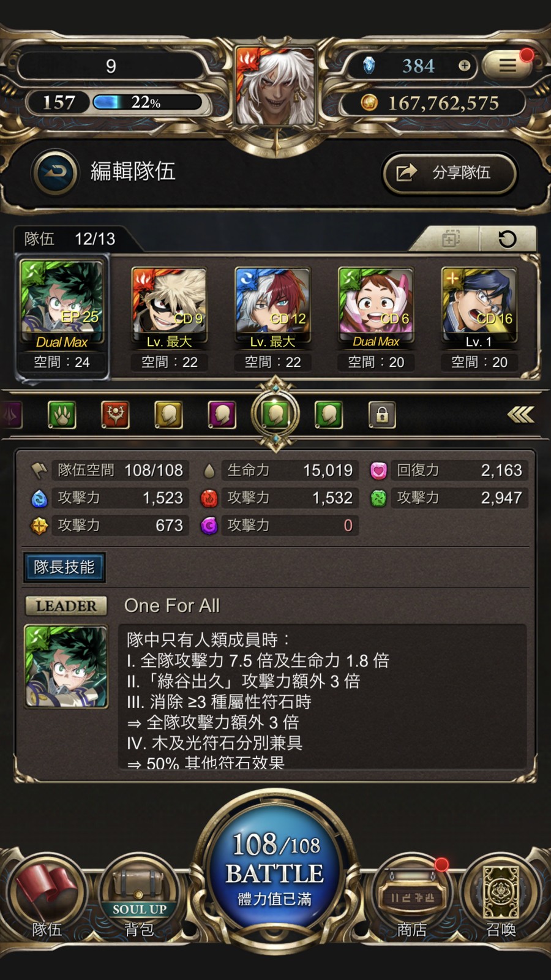The width and height of the screenshot is (551, 980).
Task: Expand team list with triple chevron arrows
Action: (x=520, y=415)
